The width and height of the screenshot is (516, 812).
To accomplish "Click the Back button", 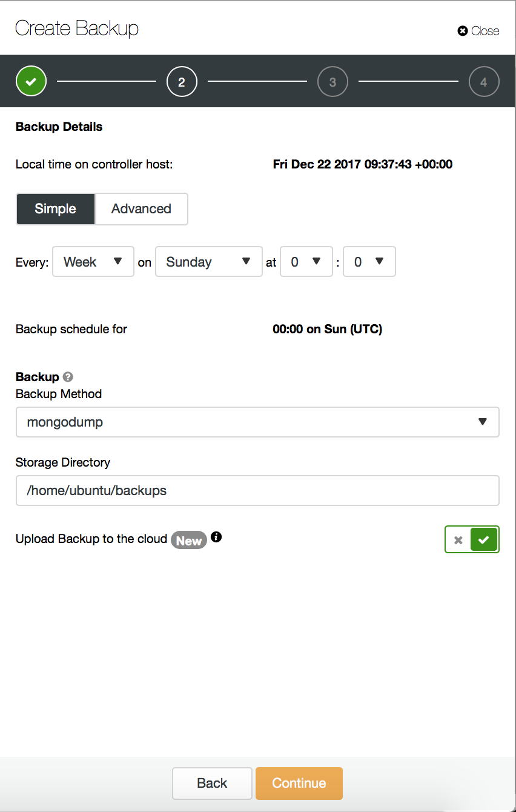I will pyautogui.click(x=212, y=784).
